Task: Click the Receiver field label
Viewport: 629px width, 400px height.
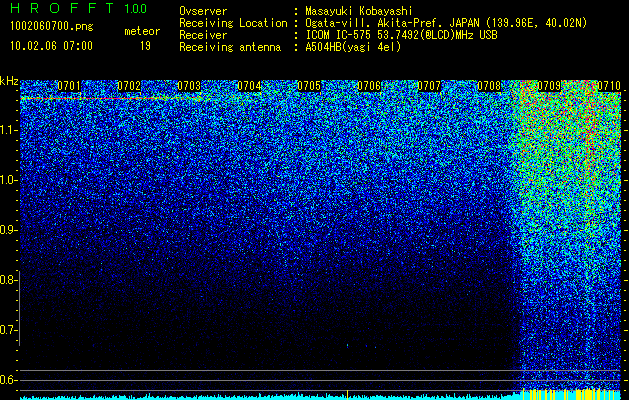Action: point(203,35)
